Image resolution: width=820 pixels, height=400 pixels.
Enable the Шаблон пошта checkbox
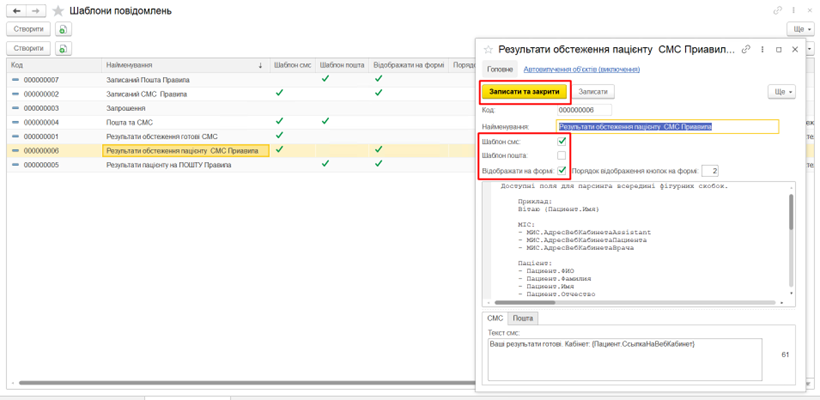(562, 155)
